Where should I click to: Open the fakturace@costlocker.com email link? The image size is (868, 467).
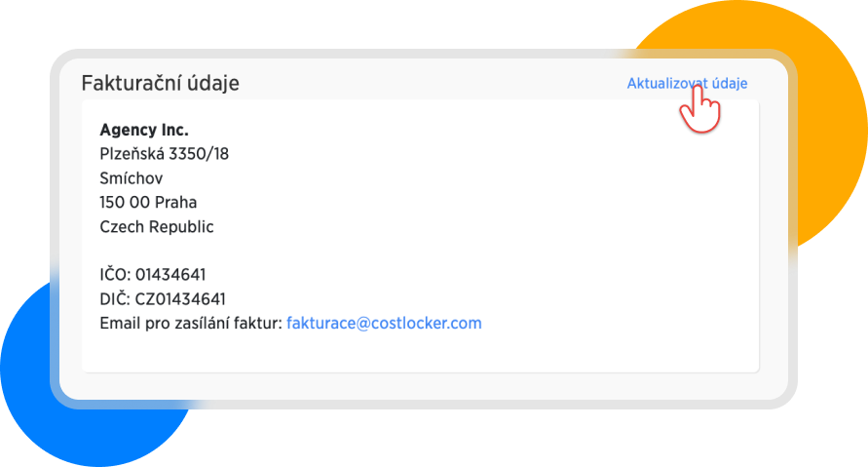point(384,323)
